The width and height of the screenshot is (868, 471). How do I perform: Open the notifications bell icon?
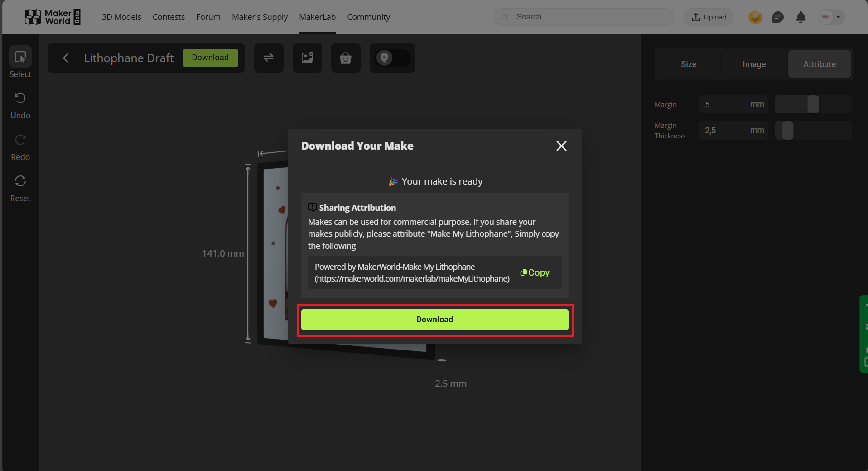pos(800,17)
